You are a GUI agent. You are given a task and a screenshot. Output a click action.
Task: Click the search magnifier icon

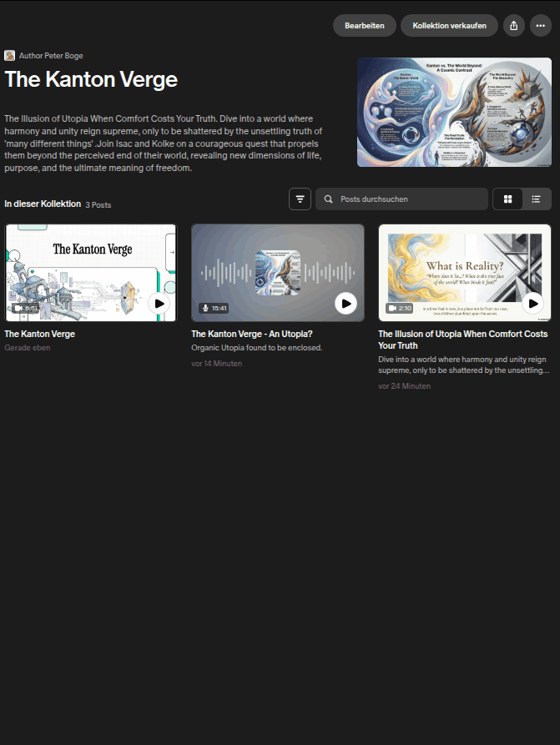329,199
